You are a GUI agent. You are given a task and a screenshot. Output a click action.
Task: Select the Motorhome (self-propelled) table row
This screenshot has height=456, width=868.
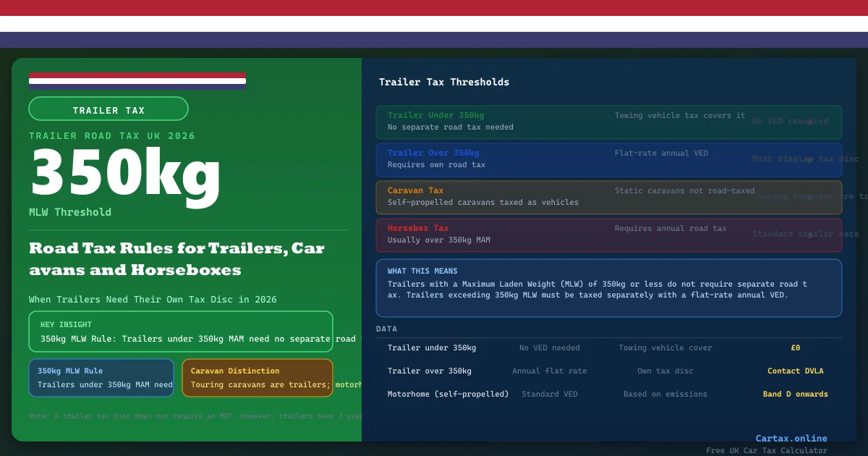448,394
